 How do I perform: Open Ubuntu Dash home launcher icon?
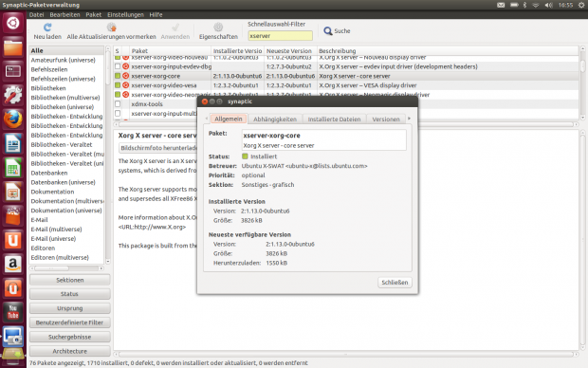[x=12, y=23]
